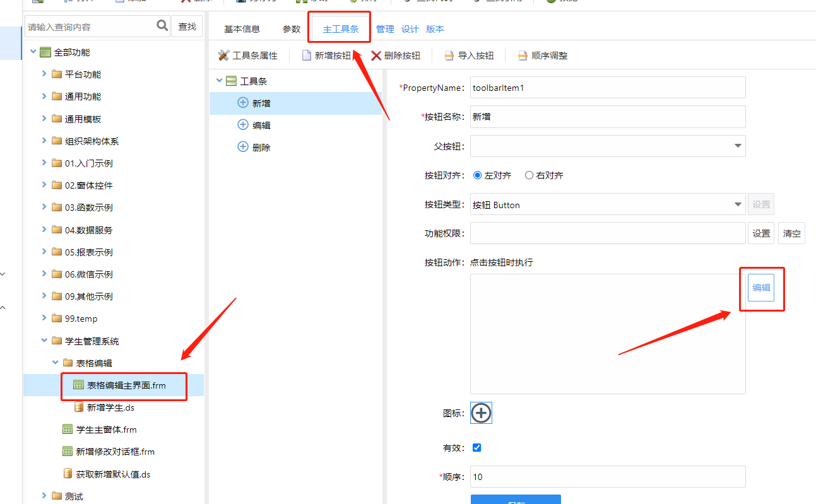Expand the 01.入门示例 folder arrow
816x504 pixels.
pos(44,163)
